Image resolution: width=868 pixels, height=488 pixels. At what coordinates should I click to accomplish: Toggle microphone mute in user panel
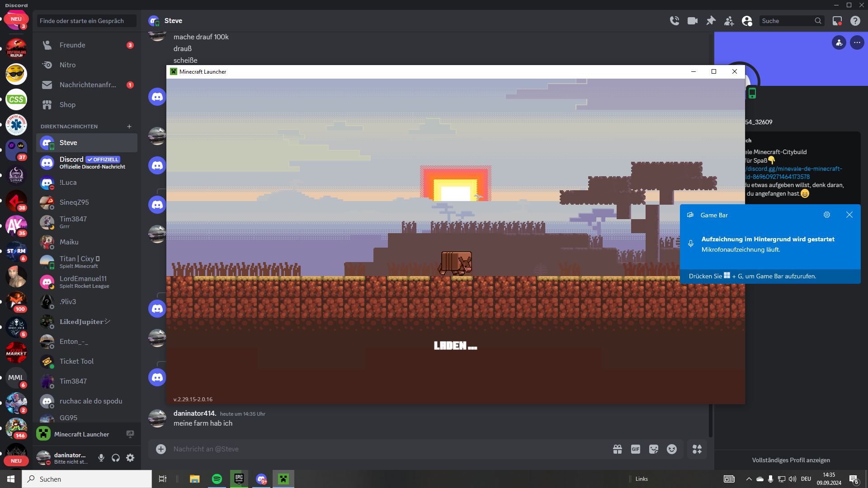(101, 458)
